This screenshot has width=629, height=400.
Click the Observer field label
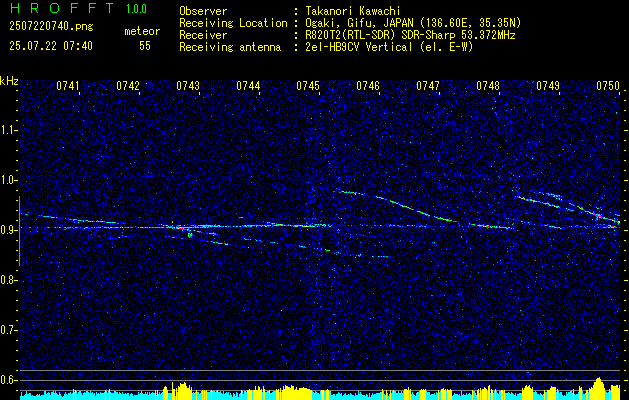click(203, 11)
